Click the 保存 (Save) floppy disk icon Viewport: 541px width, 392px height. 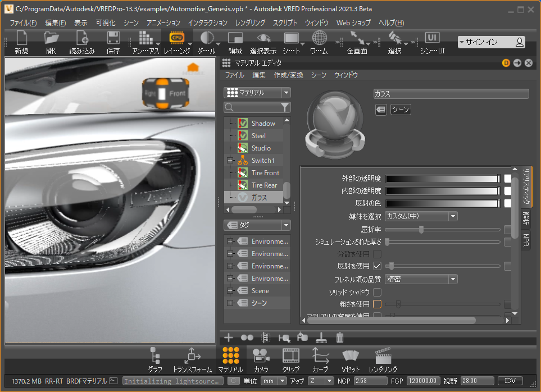(113, 39)
